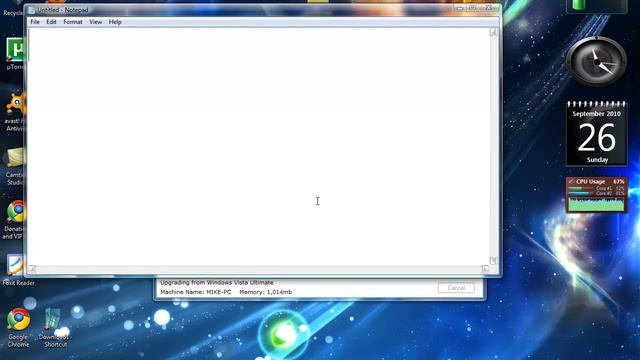Screen dimensions: 640x360
Task: Close the Notepad window
Action: (x=489, y=8)
